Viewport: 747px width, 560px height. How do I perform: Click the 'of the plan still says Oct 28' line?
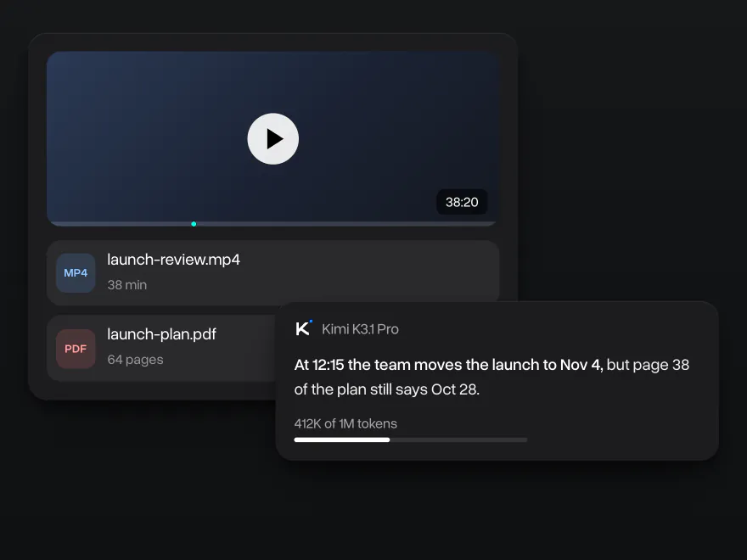coord(387,389)
